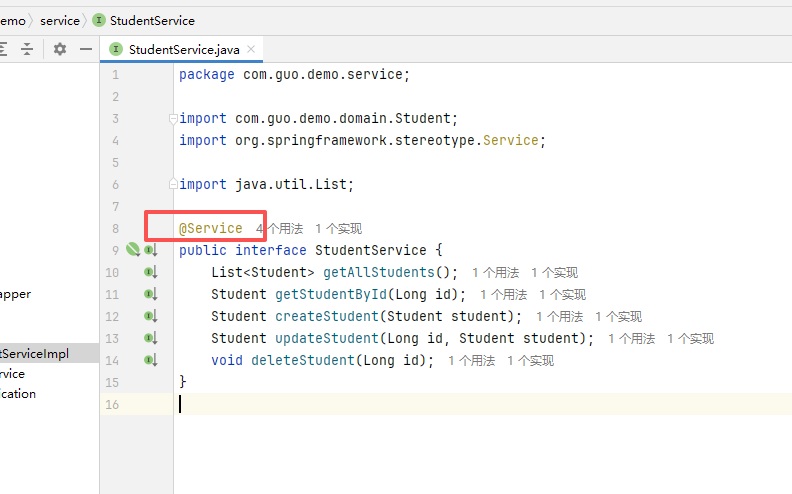Click the implementation gutter icon beside createStudent
Screen dimensions: 792x494
pos(150,316)
